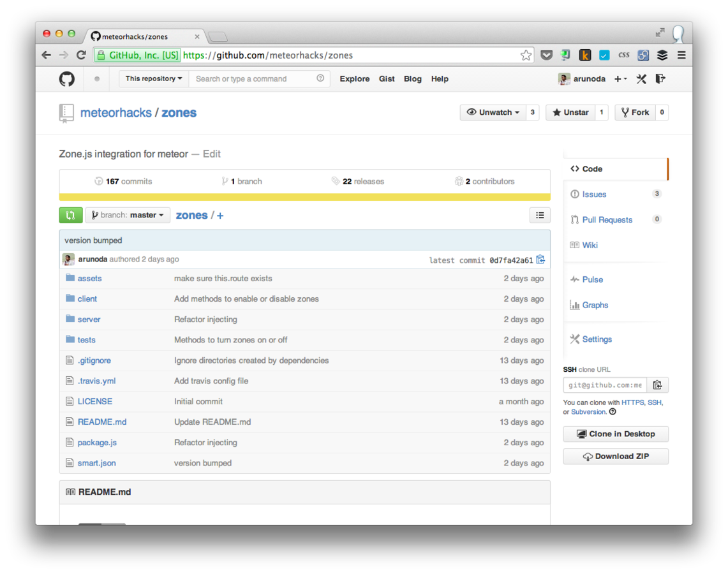This screenshot has width=728, height=574.
Task: Click the yellow language statistics bar
Action: (304, 197)
